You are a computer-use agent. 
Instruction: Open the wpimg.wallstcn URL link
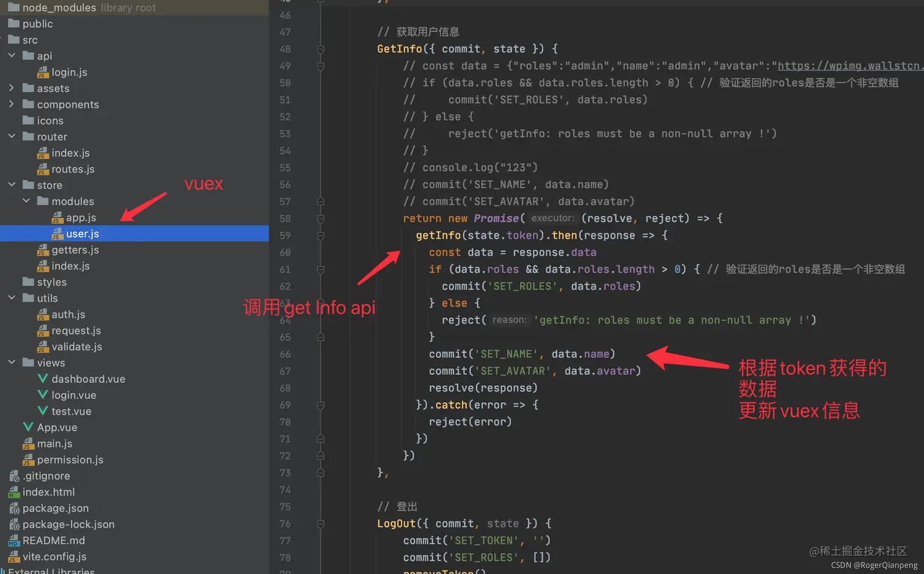pyautogui.click(x=850, y=65)
